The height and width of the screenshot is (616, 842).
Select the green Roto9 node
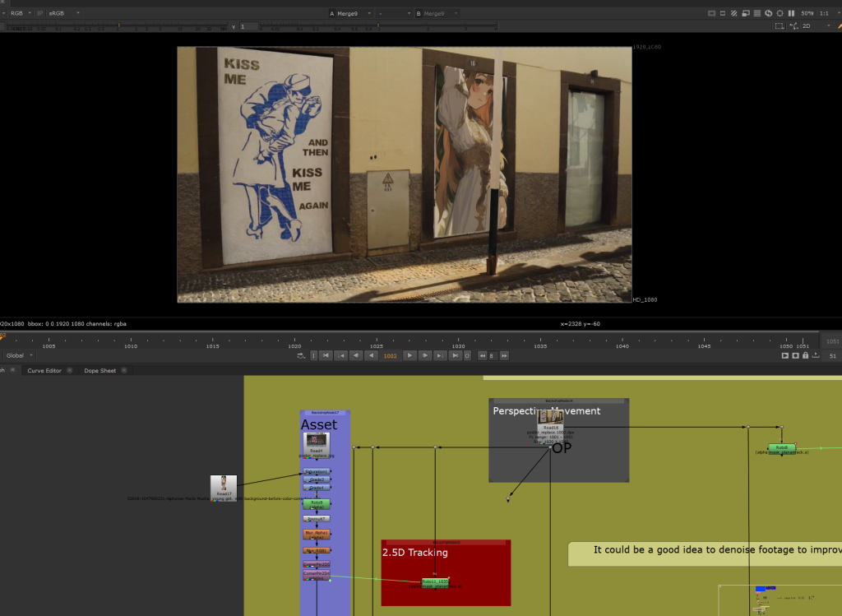[x=317, y=504]
